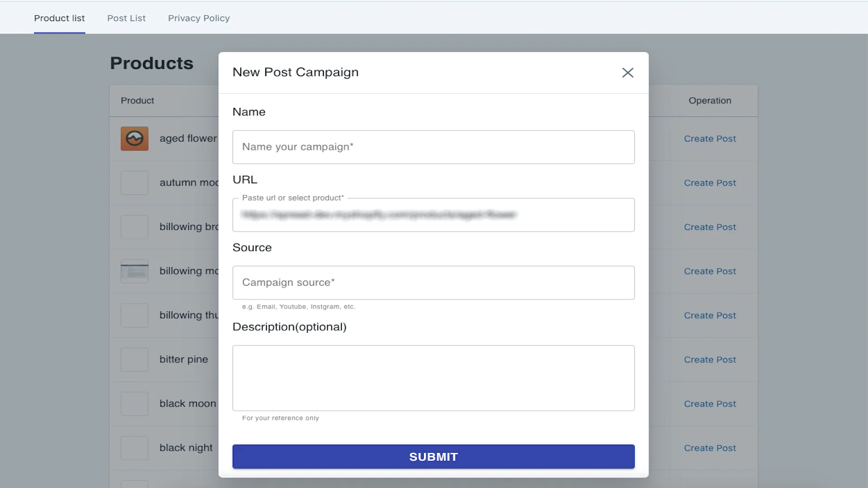
Task: Focus the Paste url or select product field
Action: tap(433, 215)
